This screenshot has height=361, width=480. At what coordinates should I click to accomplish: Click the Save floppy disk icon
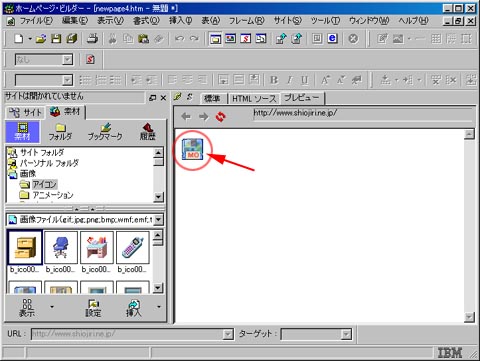point(56,39)
